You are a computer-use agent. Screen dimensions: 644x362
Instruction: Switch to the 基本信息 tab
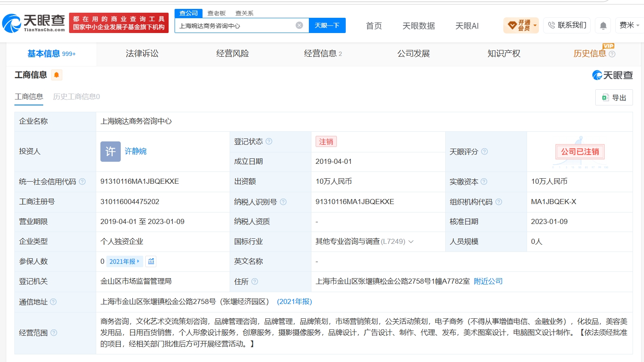(x=52, y=54)
